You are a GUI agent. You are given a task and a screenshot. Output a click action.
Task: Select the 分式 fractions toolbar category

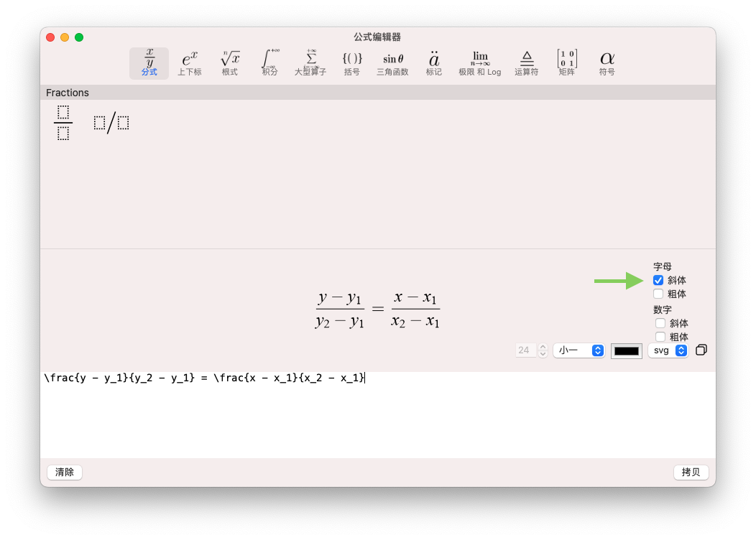tap(149, 63)
